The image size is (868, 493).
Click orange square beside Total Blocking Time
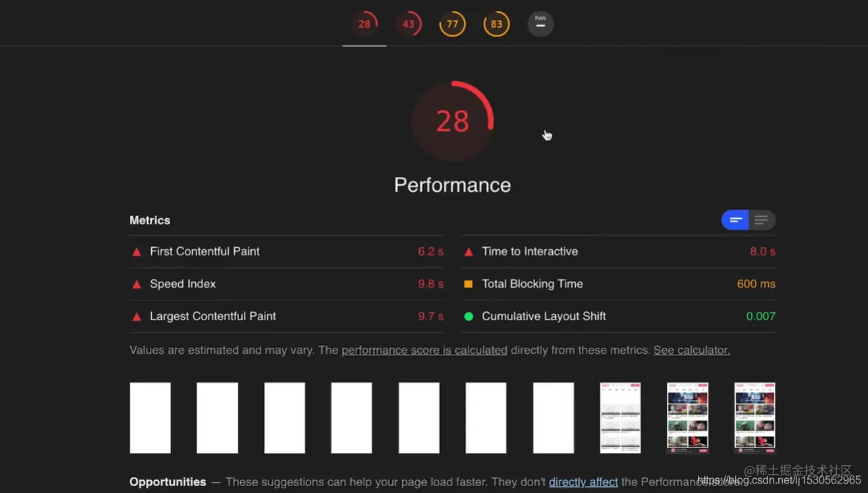468,284
